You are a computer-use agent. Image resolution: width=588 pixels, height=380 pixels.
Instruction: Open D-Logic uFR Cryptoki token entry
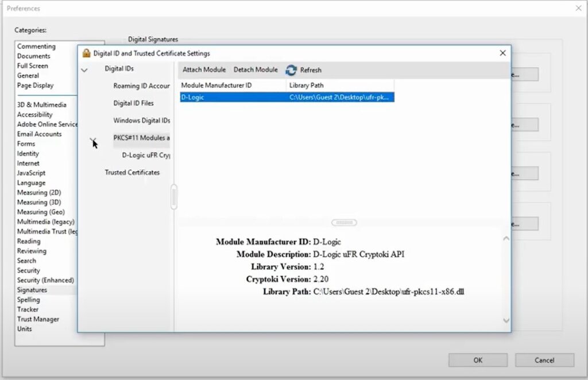point(146,155)
